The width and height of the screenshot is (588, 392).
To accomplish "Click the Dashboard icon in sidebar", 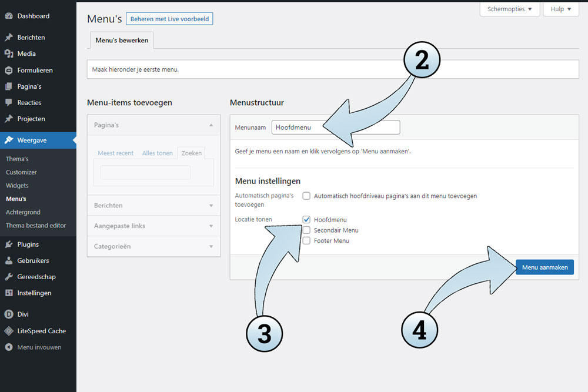I will click(x=9, y=16).
